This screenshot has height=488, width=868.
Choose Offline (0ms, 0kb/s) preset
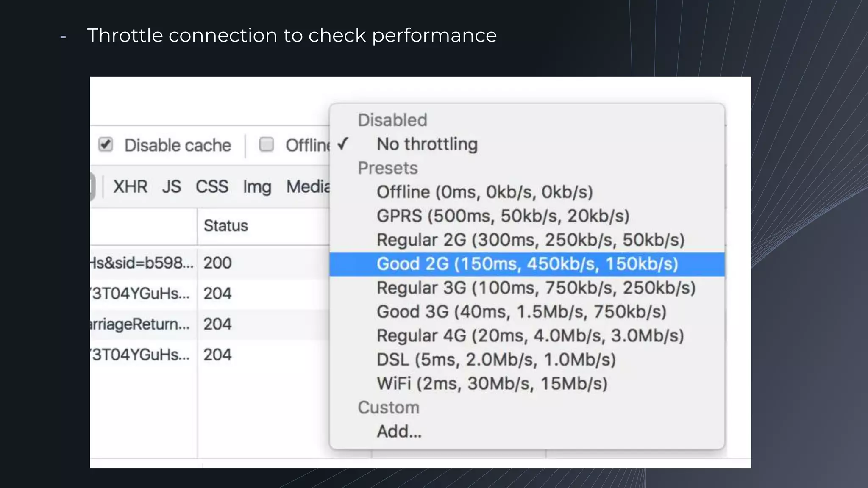point(484,192)
